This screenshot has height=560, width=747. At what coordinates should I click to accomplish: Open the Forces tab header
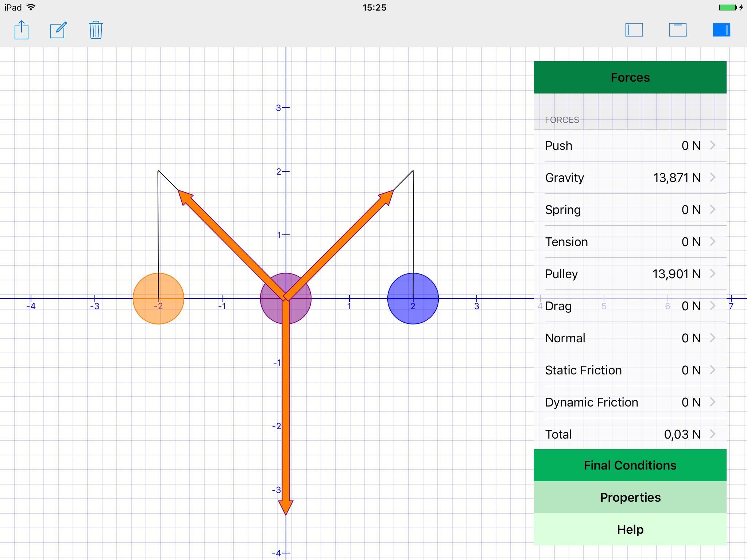630,77
